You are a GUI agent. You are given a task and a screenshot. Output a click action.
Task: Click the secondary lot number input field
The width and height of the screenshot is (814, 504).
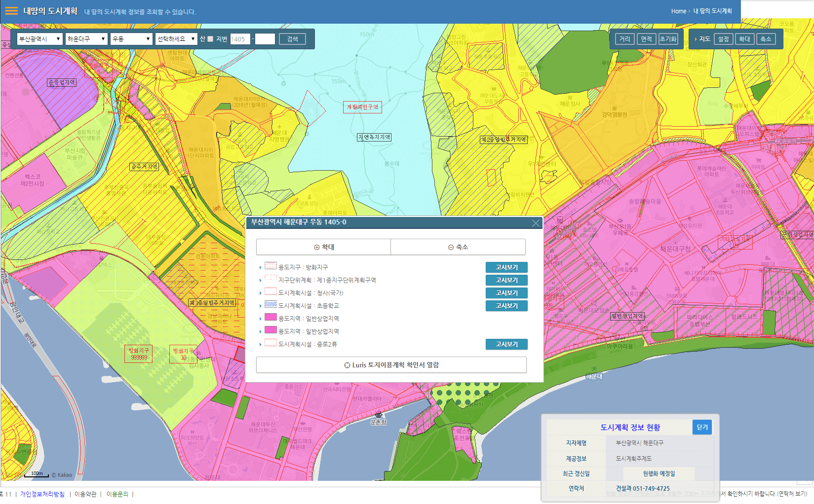[265, 39]
